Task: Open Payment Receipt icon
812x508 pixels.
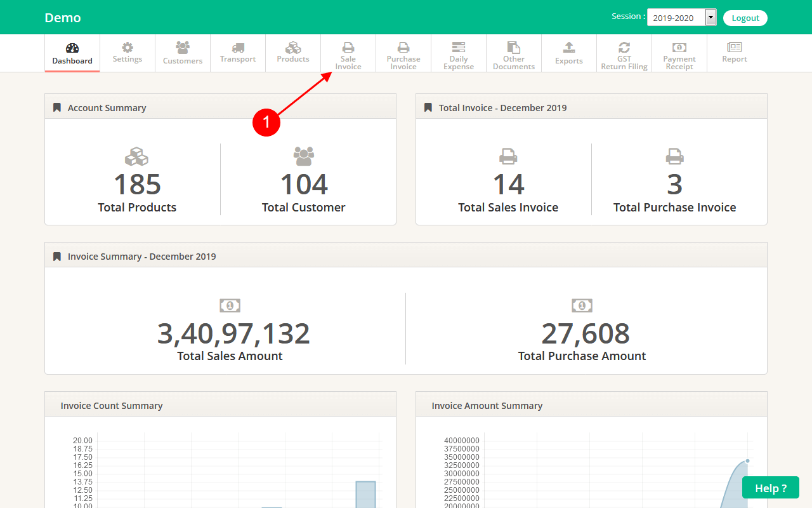Action: coord(679,48)
